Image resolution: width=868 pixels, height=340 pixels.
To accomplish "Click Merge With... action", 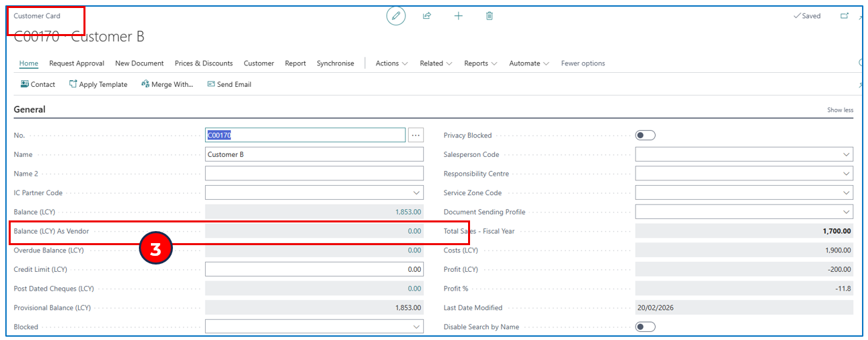I will tap(167, 84).
